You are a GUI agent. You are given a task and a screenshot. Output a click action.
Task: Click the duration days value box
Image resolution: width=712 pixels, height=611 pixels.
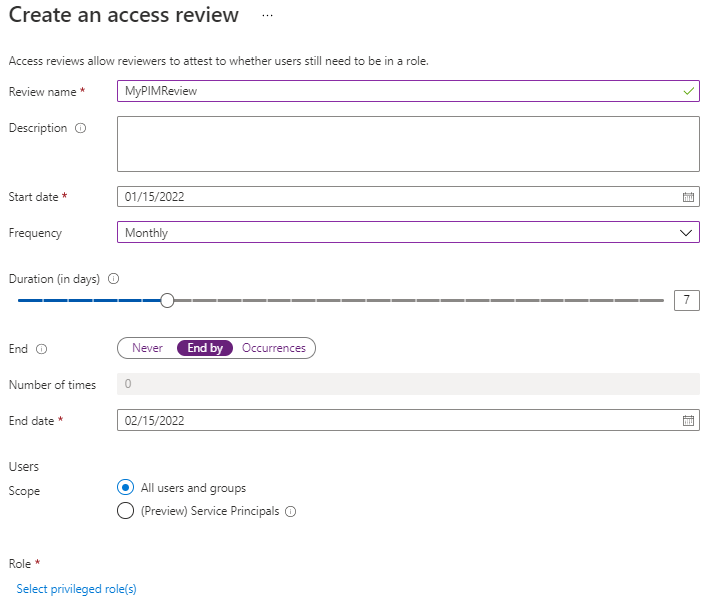686,300
